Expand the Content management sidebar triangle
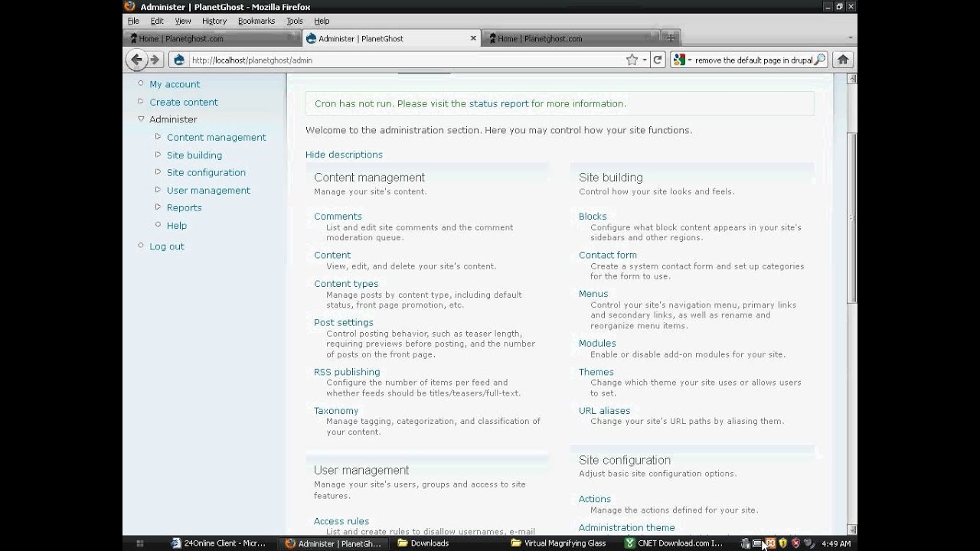 coord(158,136)
